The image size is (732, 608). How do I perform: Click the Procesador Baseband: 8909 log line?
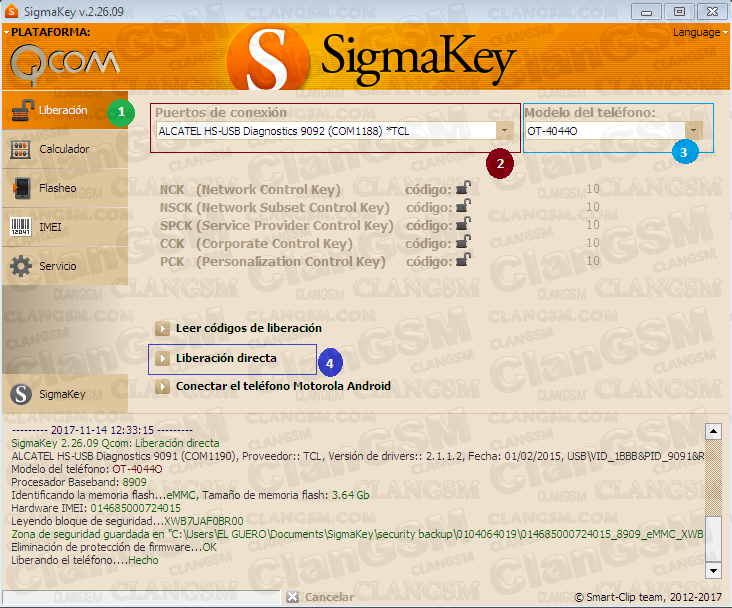click(x=79, y=482)
